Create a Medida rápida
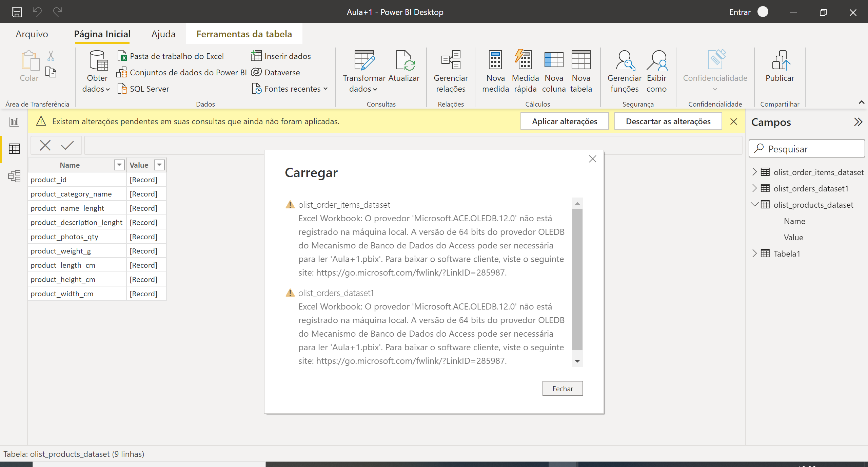 pos(525,71)
